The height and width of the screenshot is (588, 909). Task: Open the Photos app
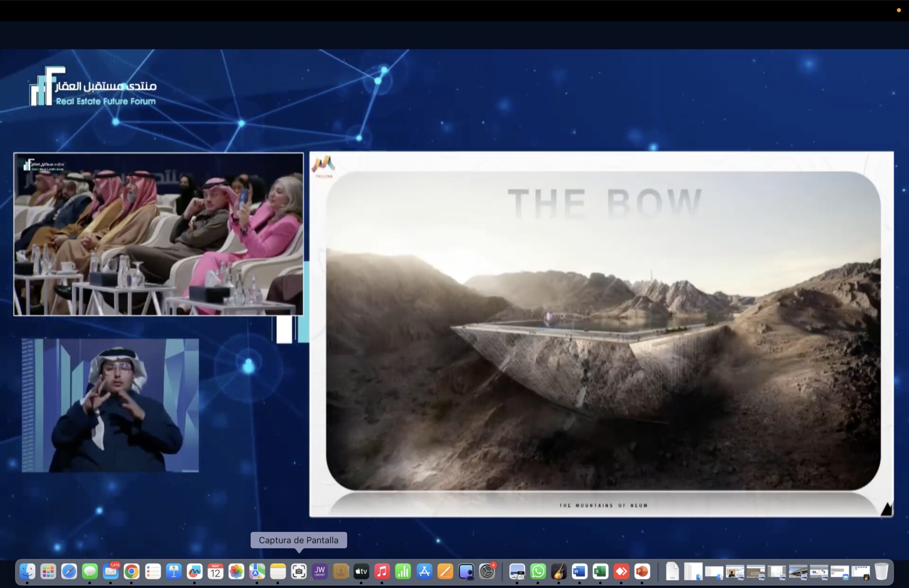[x=236, y=572]
